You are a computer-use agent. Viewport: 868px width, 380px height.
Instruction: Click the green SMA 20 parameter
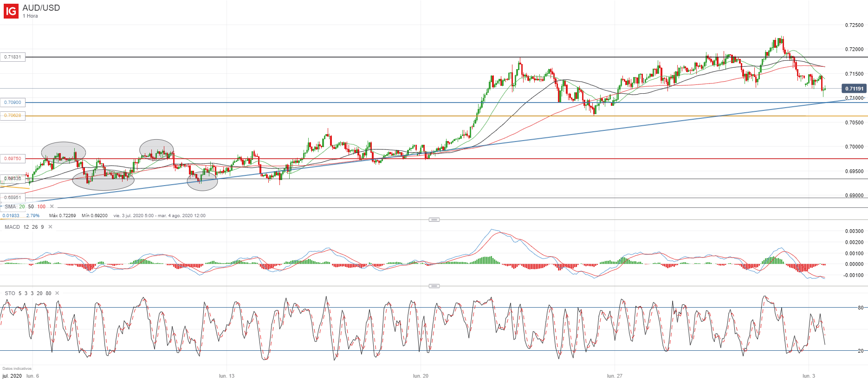coord(22,207)
